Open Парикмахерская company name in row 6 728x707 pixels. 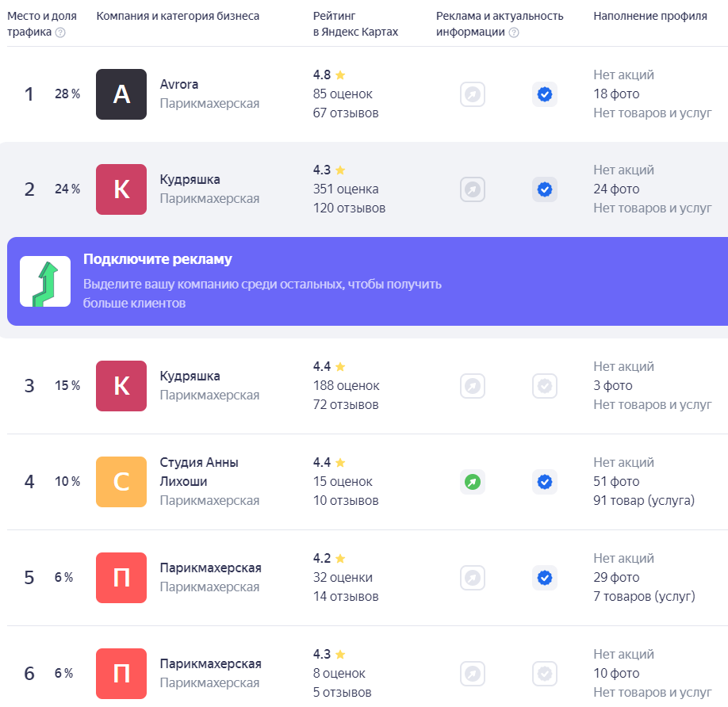coord(210,664)
